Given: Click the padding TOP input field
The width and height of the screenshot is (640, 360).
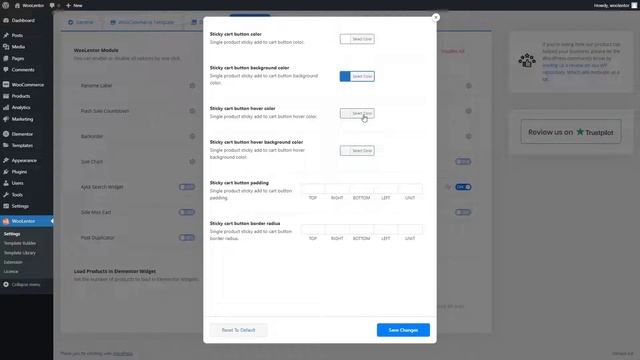Looking at the screenshot, I should (x=313, y=189).
